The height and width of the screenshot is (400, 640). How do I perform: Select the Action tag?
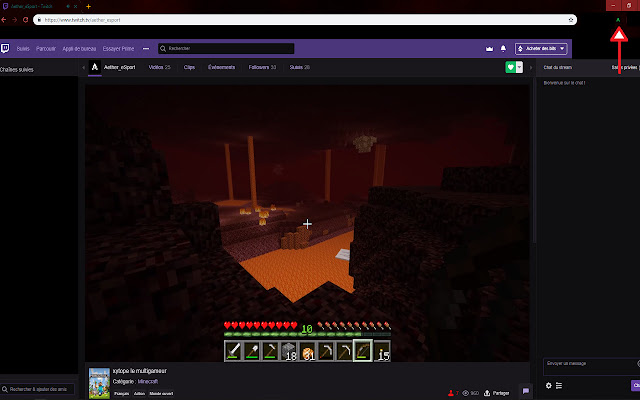(139, 394)
